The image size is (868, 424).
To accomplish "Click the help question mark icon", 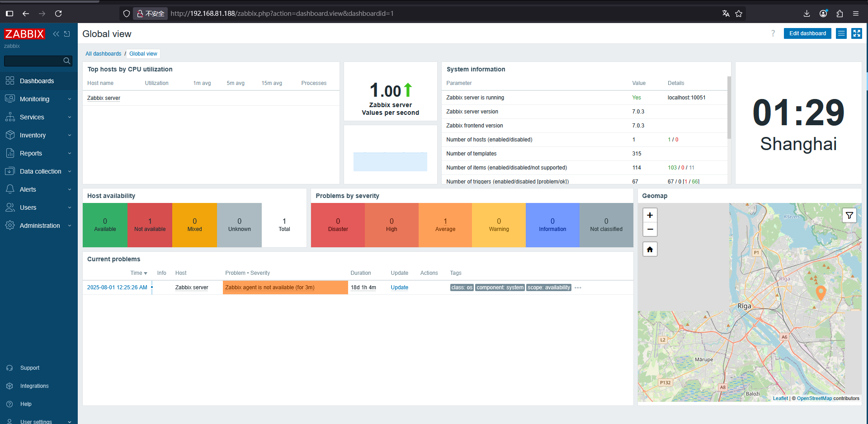I will 773,33.
